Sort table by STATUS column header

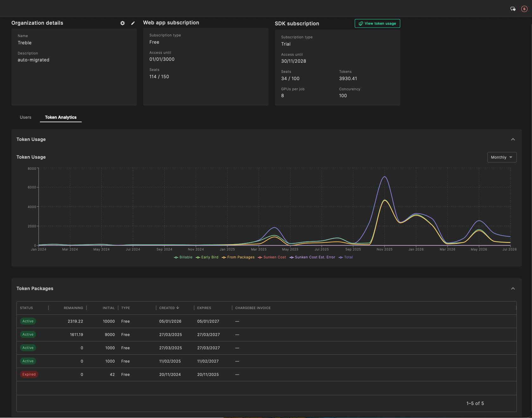pyautogui.click(x=26, y=308)
